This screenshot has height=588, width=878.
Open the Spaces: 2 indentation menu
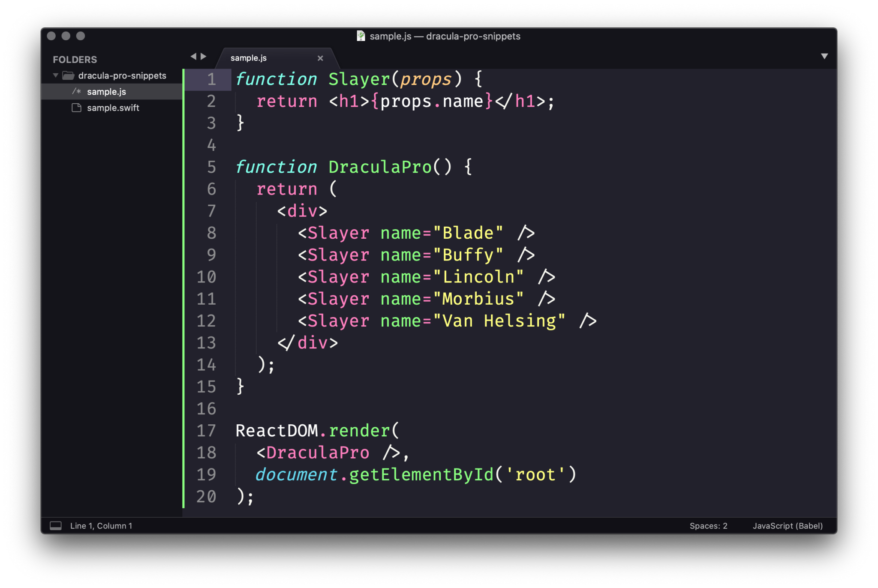[708, 526]
